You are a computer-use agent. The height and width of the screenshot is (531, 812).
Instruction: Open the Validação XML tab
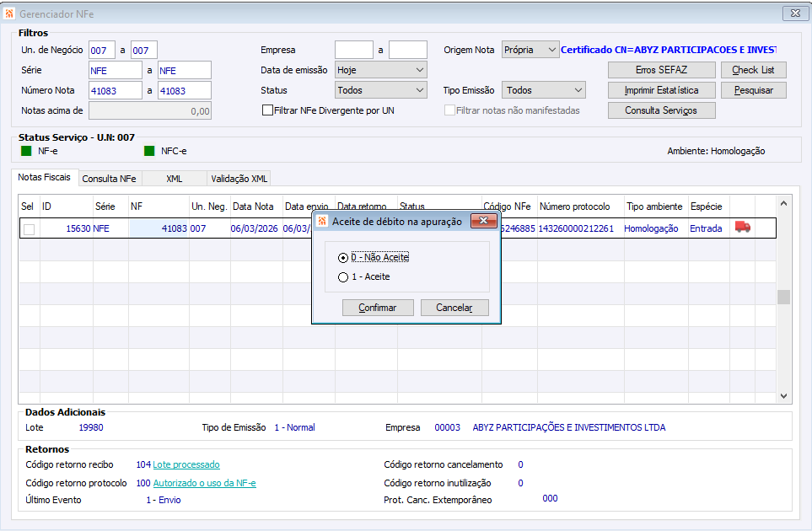click(239, 179)
